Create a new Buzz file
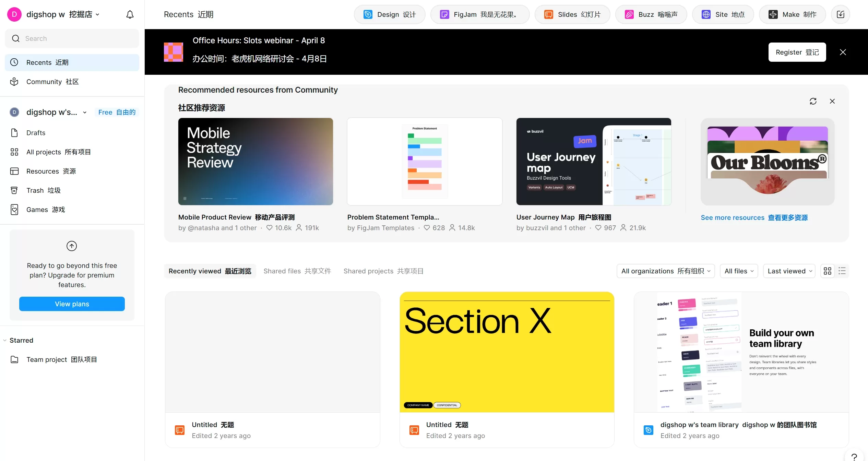This screenshot has height=461, width=868. [x=651, y=14]
